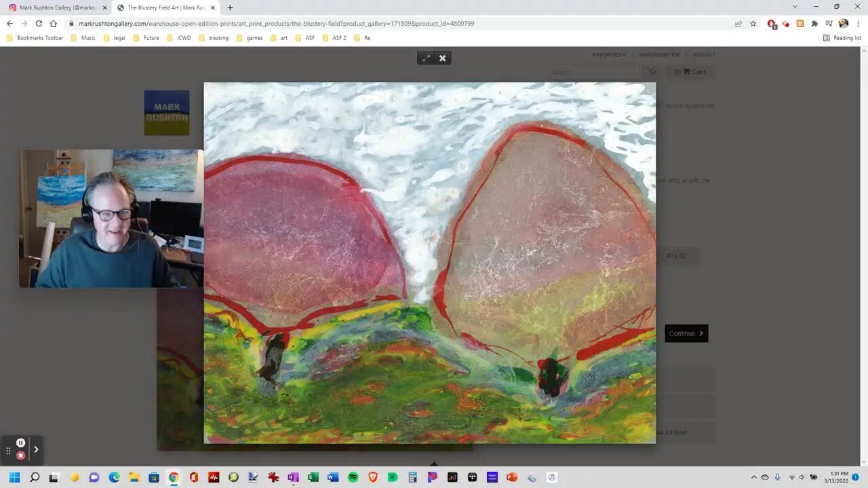
Task: Open the ASF bookmarks folder
Action: pos(305,38)
